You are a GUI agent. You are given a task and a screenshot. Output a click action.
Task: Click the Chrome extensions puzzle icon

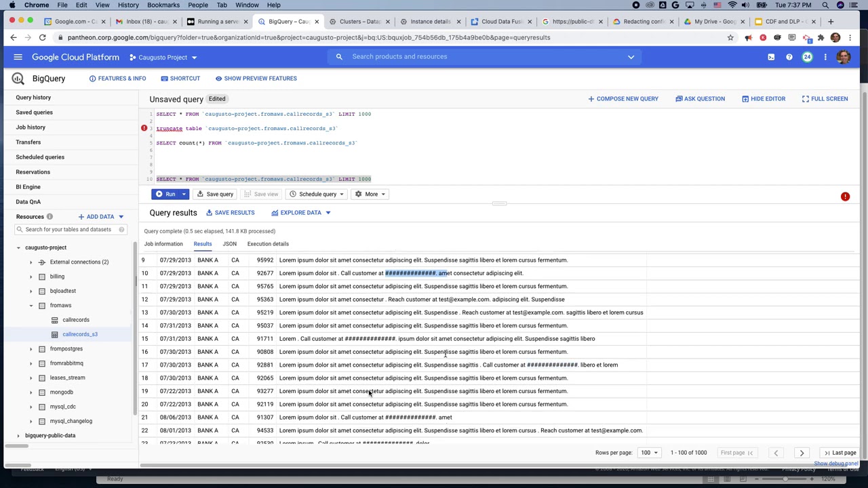(x=821, y=38)
